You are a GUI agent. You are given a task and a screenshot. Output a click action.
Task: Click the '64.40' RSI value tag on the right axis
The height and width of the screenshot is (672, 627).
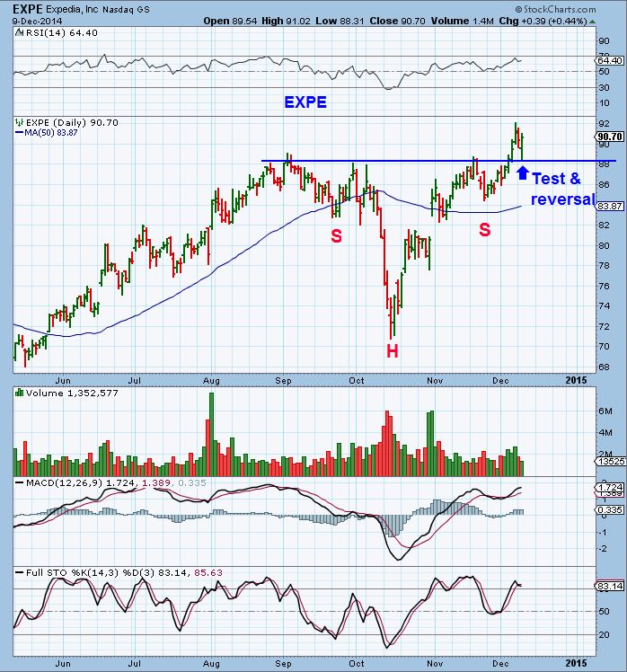[x=610, y=60]
